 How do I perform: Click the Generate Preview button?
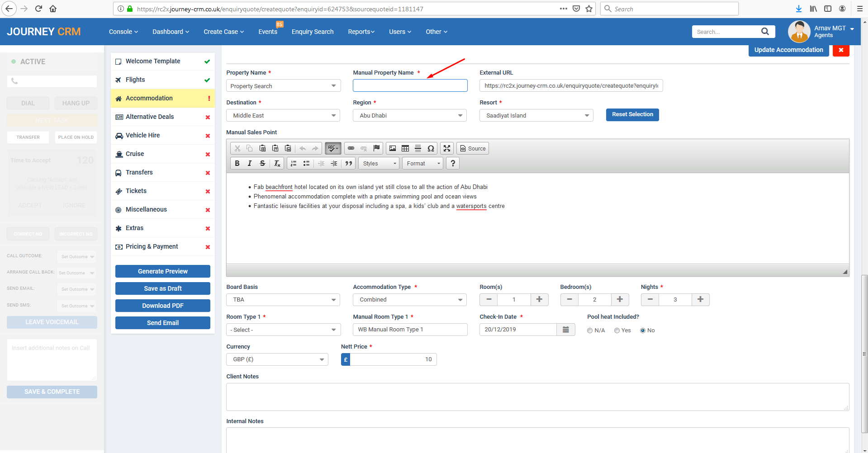pyautogui.click(x=163, y=271)
